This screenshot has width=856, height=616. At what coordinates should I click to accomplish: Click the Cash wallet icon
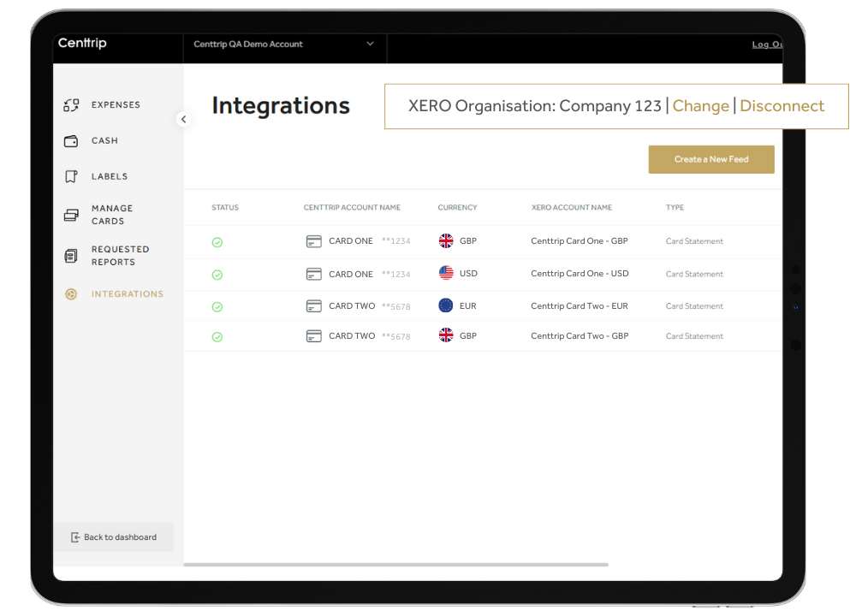(71, 141)
